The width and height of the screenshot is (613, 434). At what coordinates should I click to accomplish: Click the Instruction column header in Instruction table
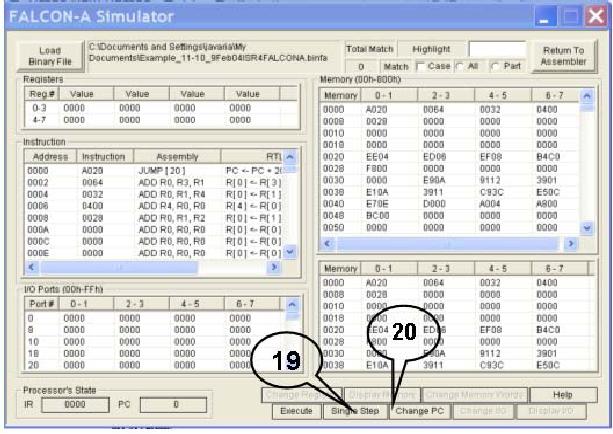[104, 157]
